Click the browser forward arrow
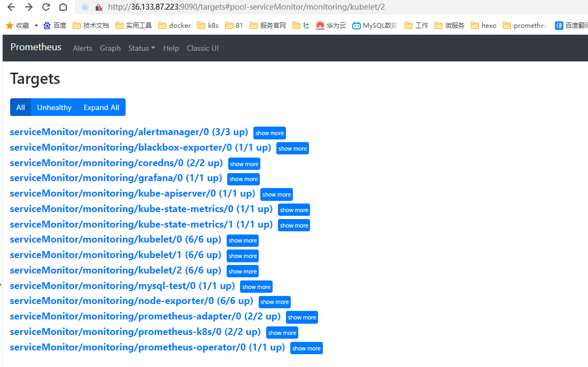The height and width of the screenshot is (367, 588). tap(29, 7)
